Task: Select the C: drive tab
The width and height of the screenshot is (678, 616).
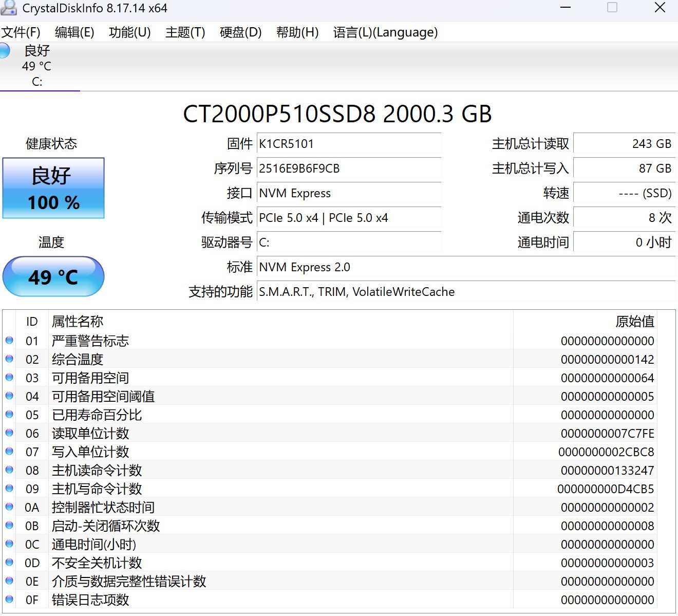Action: [39, 67]
